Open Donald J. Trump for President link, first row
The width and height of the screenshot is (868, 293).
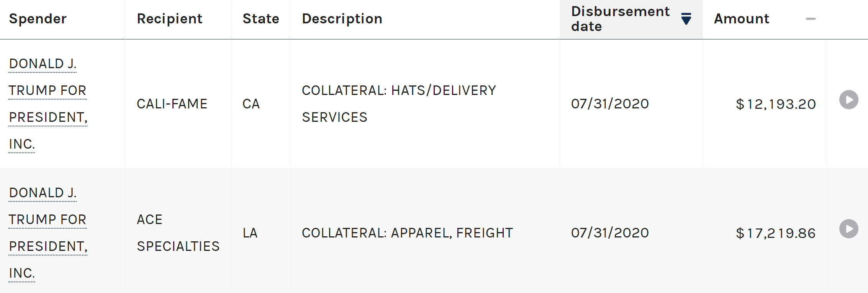pos(48,104)
